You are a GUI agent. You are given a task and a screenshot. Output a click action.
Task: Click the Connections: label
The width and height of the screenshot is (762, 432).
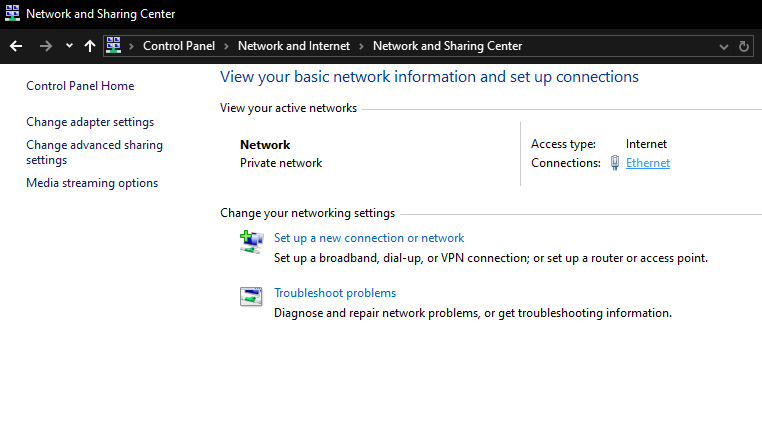[566, 163]
